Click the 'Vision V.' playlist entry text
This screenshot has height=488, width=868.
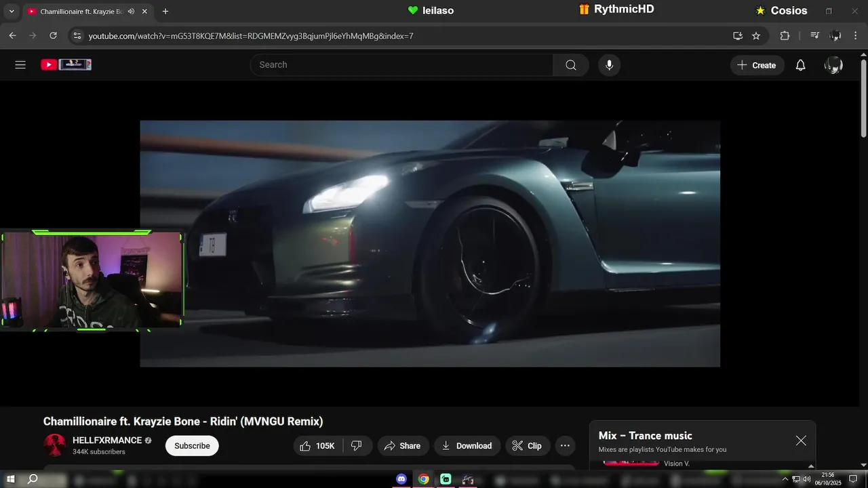pyautogui.click(x=677, y=464)
